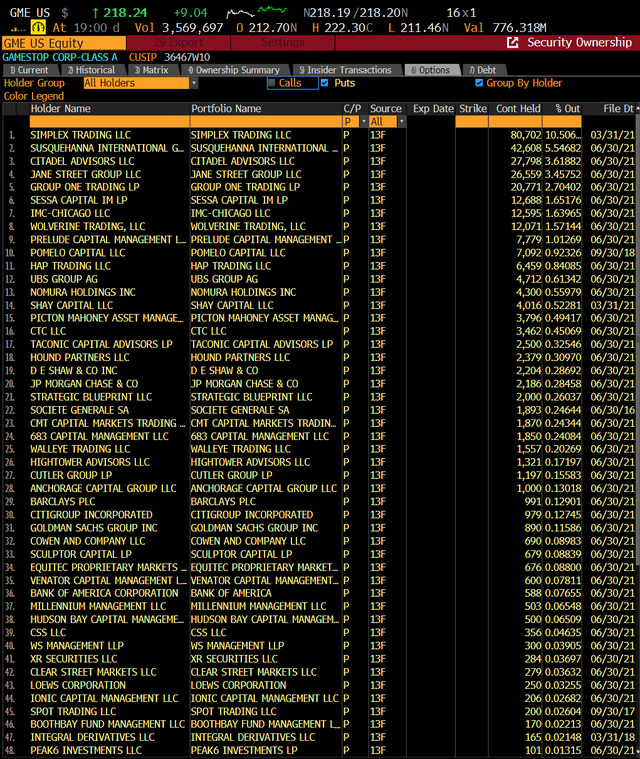Image resolution: width=640 pixels, height=759 pixels.
Task: Toggle the Calls checkbox
Action: click(272, 83)
